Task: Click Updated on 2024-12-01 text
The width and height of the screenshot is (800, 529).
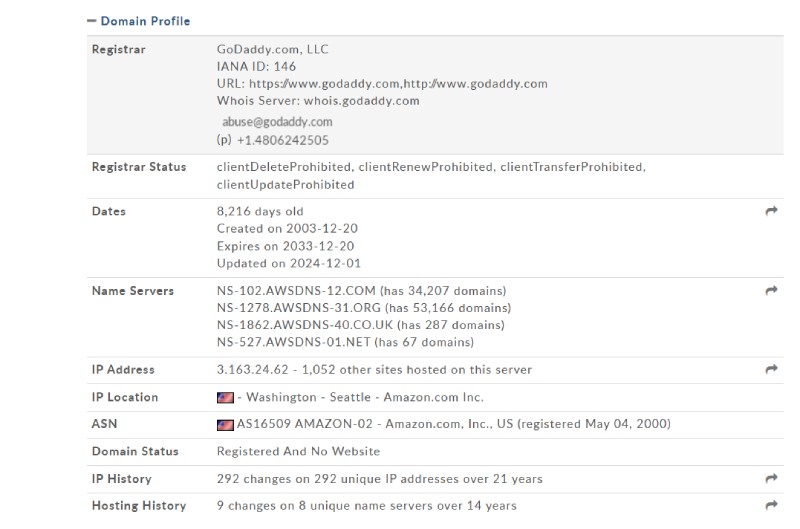Action: coord(289,264)
